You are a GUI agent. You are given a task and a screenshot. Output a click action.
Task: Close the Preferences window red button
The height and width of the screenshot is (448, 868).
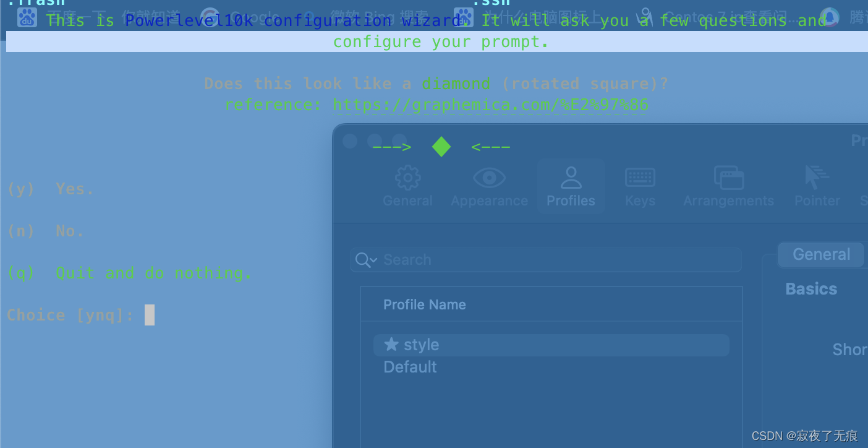click(x=350, y=141)
